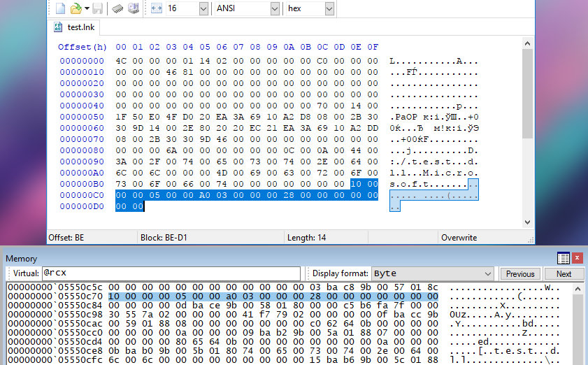The width and height of the screenshot is (588, 365).
Task: Click the Virtual address input field with @rcx
Action: 170,273
